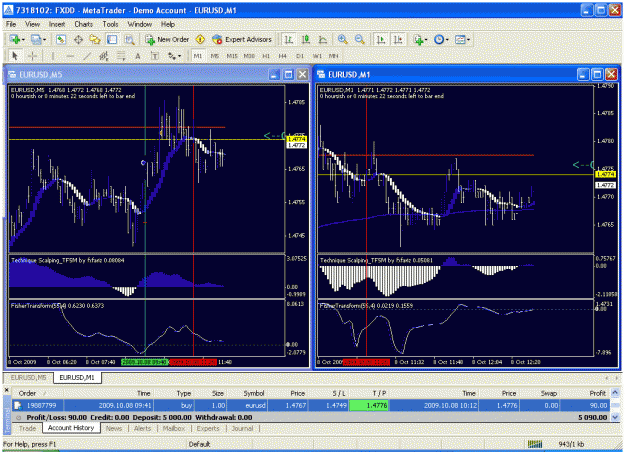Toggle the W1 timeframe button
The image size is (625, 452).
tap(317, 56)
